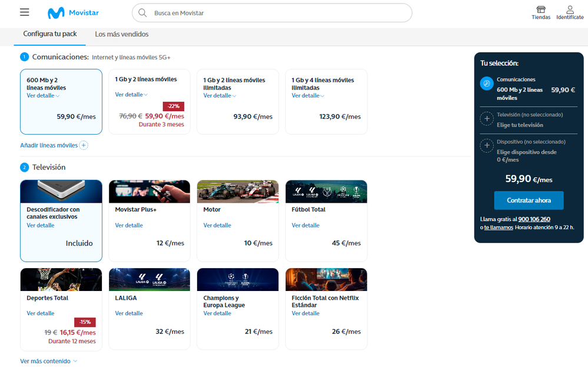The width and height of the screenshot is (588, 368).
Task: Open the hamburger menu icon
Action: (24, 12)
